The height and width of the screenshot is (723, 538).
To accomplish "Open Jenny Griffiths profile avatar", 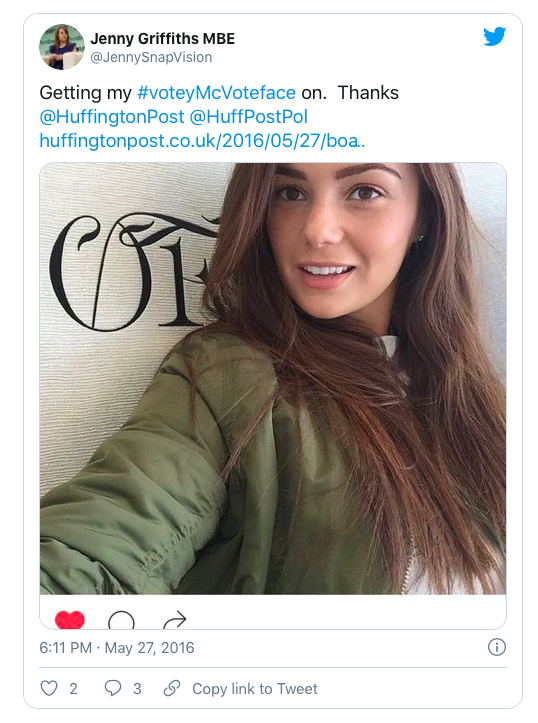I will 62,47.
